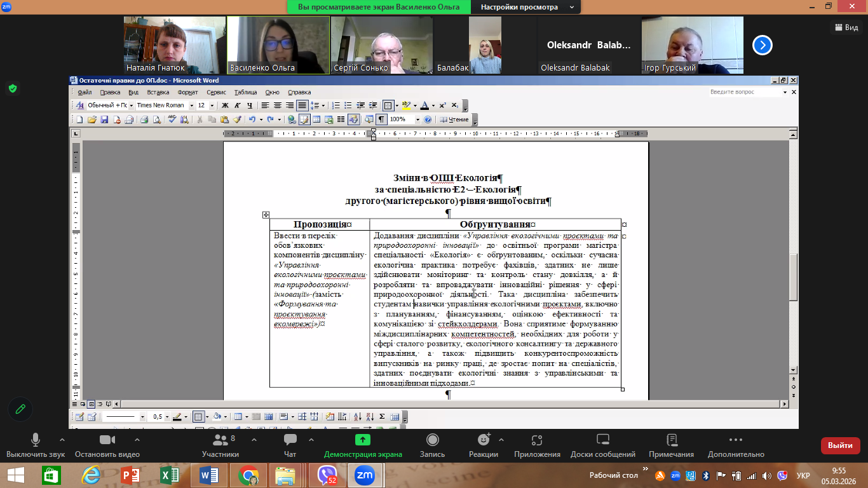Screen dimensions: 868x488
Task: Click the yellow text highlight color button
Action: point(407,105)
